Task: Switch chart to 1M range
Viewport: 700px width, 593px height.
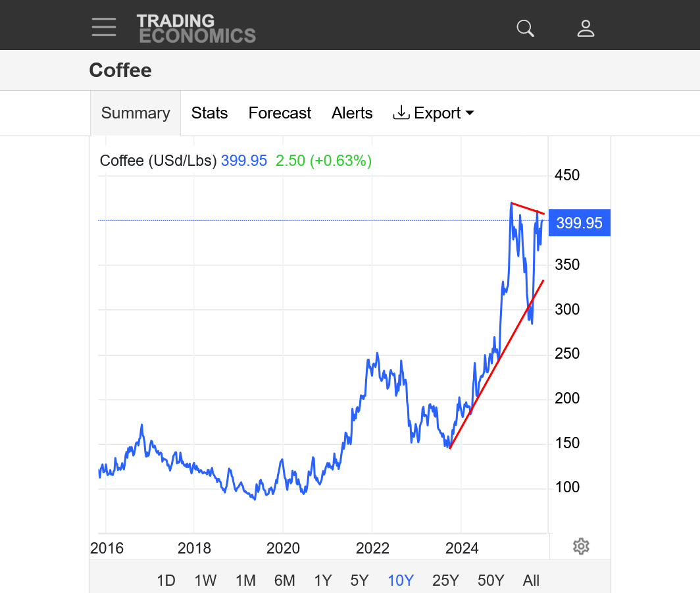Action: coord(245,580)
